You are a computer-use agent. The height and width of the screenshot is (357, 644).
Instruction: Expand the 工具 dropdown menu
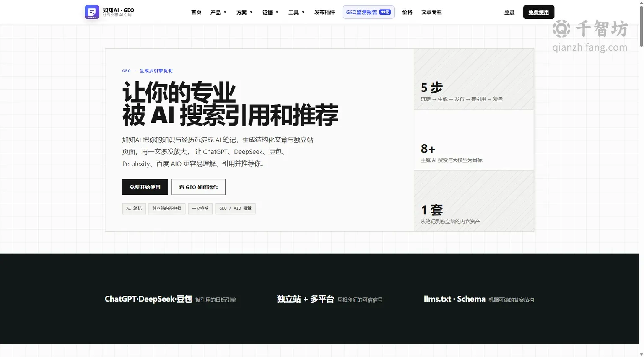pos(296,12)
